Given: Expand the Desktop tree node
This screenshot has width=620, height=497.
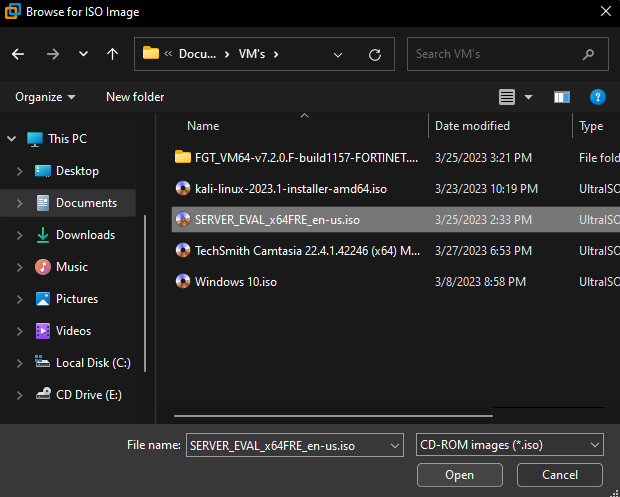Looking at the screenshot, I should pos(19,171).
